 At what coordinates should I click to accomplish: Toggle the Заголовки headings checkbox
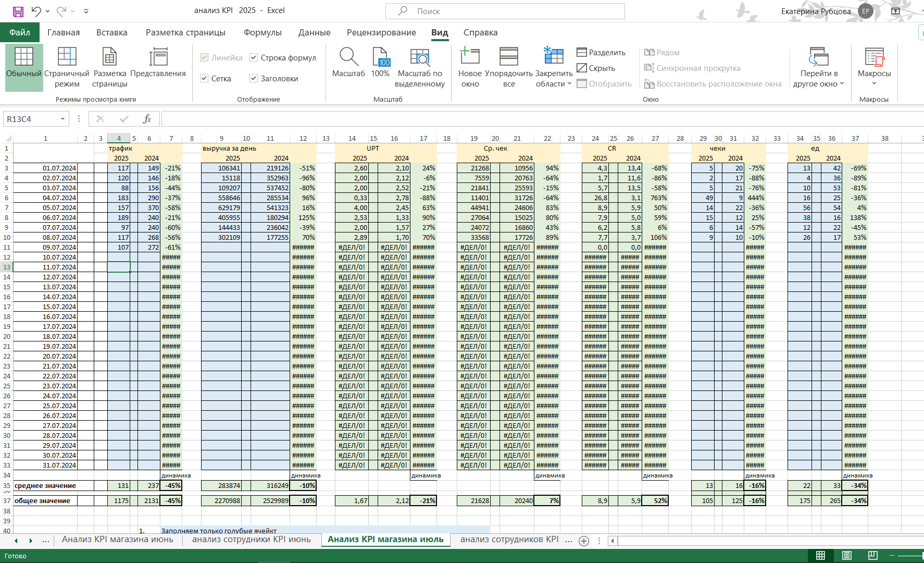pos(254,78)
